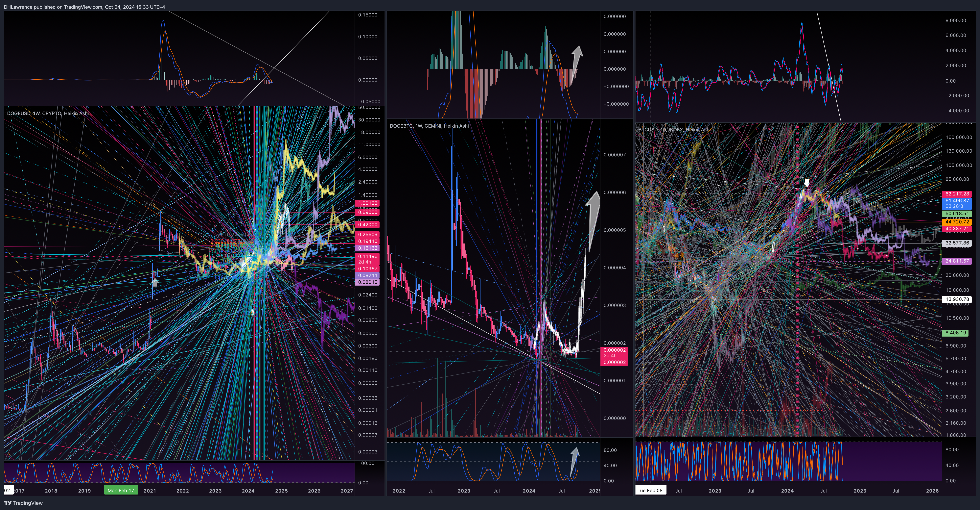Viewport: 980px width, 510px height.
Task: Select the BTCUSD, 1D, INDEX, Heikin Ashi title
Action: 674,130
